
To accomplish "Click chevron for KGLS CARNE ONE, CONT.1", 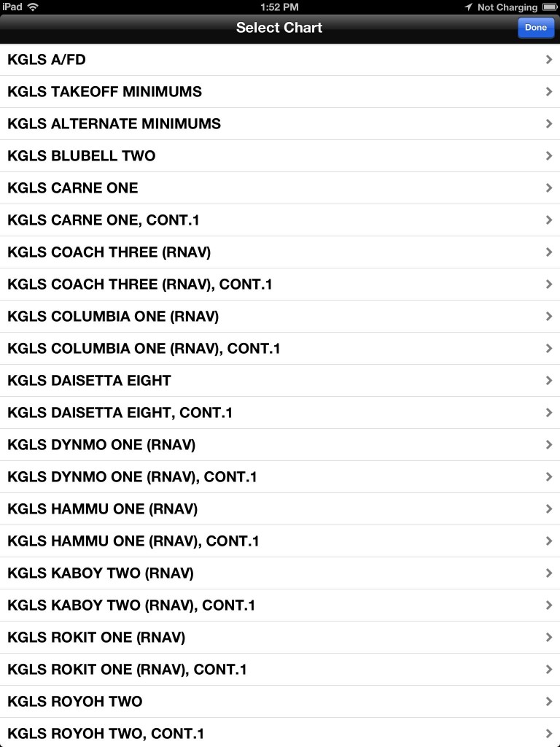I will pyautogui.click(x=549, y=220).
